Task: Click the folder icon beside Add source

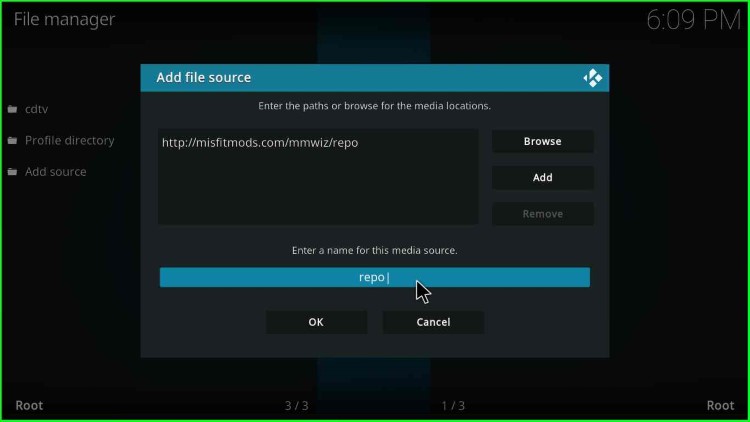Action: [12, 172]
